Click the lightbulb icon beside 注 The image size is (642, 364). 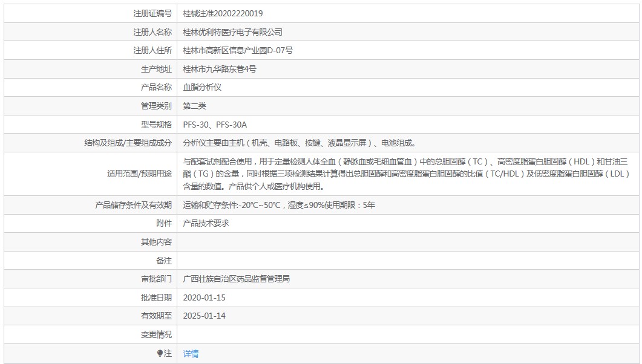160,353
